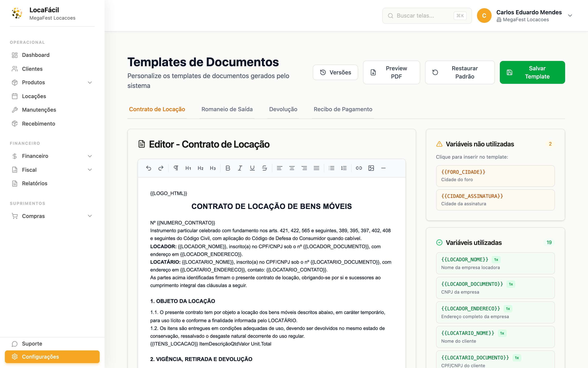Select the {{LOCATARIO_NOME}} variable card
Image resolution: width=588 pixels, height=368 pixels.
(x=495, y=337)
